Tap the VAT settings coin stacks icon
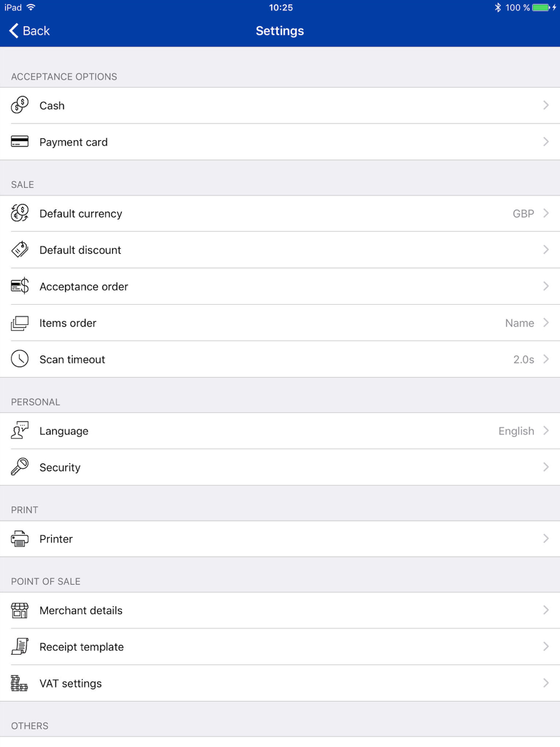 pos(20,683)
